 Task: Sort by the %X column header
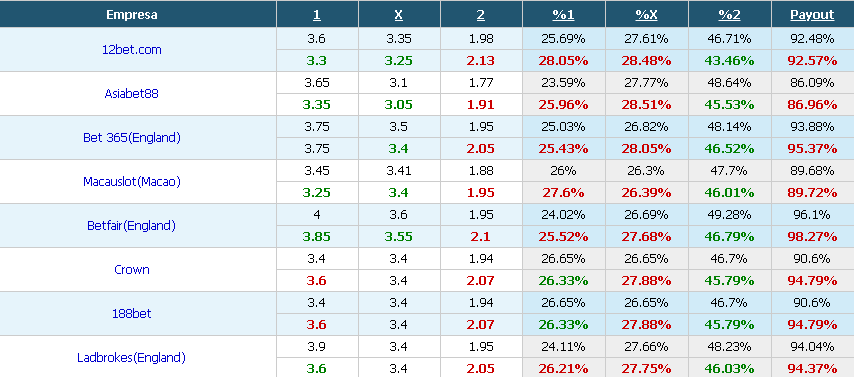click(x=646, y=15)
